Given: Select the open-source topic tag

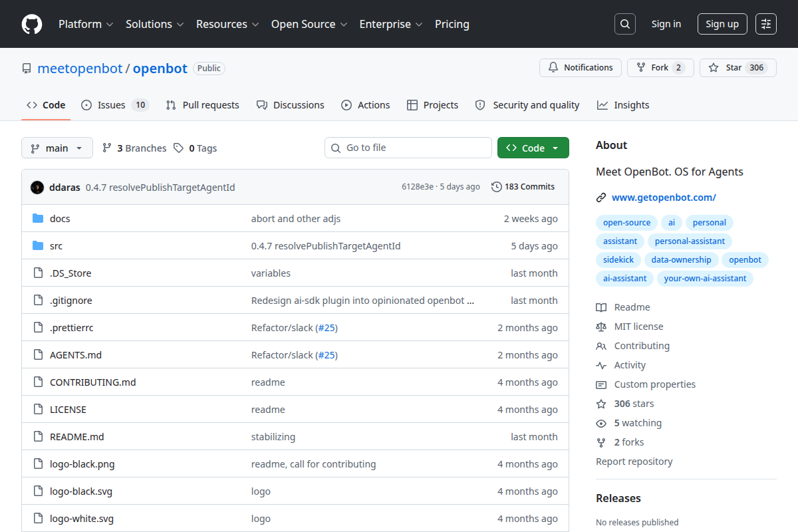Looking at the screenshot, I should pos(627,223).
